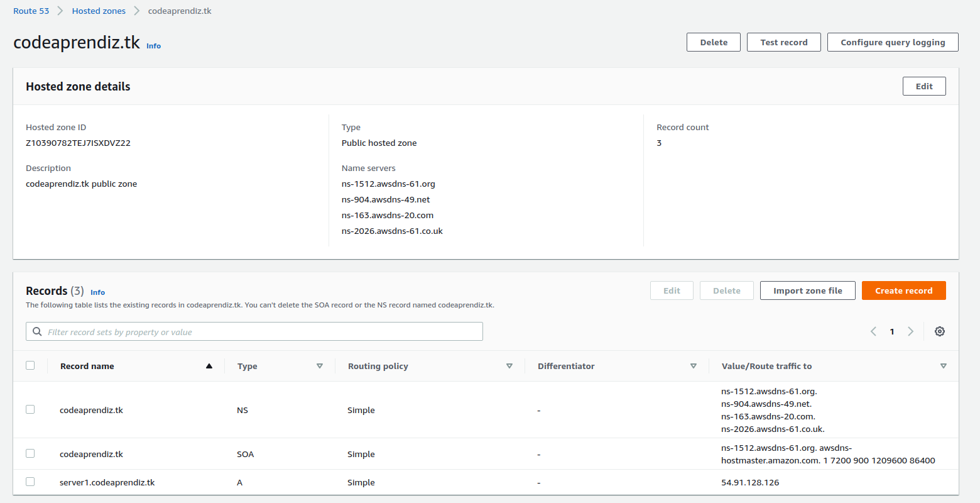The height and width of the screenshot is (503, 980).
Task: Sort by Differentiator column arrow
Action: pyautogui.click(x=694, y=366)
